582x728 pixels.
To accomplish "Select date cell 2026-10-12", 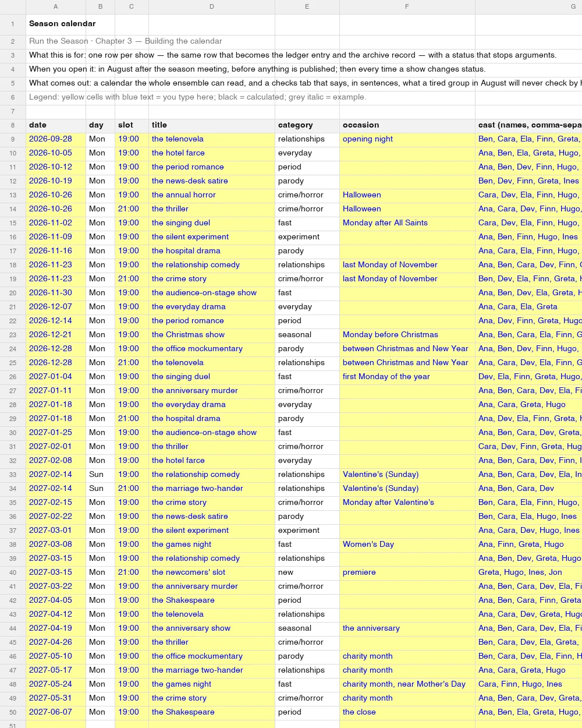I will pos(56,167).
